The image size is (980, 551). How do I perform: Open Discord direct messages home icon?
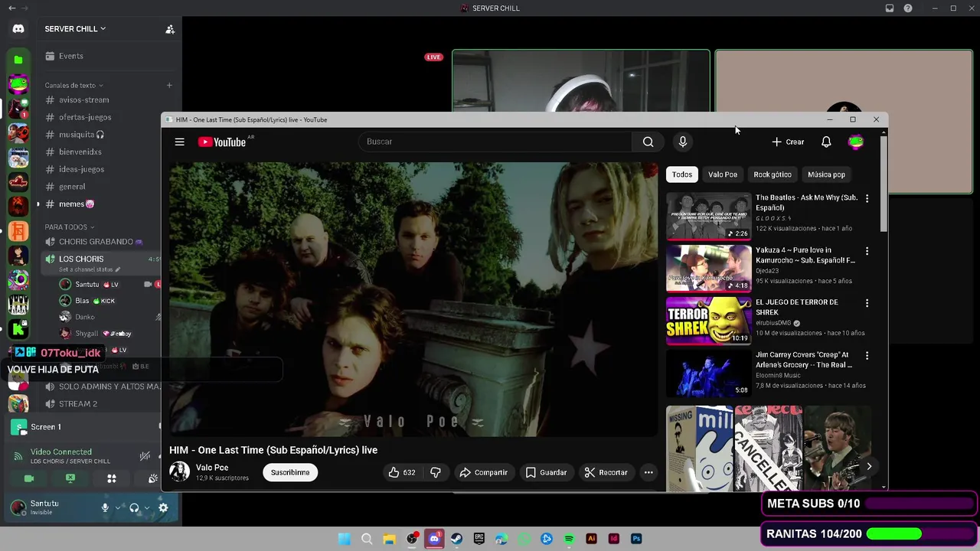18,28
